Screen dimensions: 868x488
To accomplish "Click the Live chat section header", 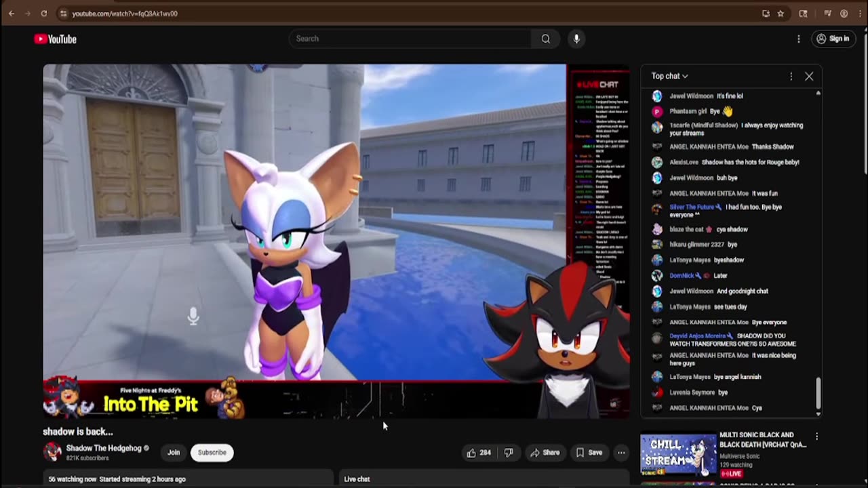I will pos(357,479).
